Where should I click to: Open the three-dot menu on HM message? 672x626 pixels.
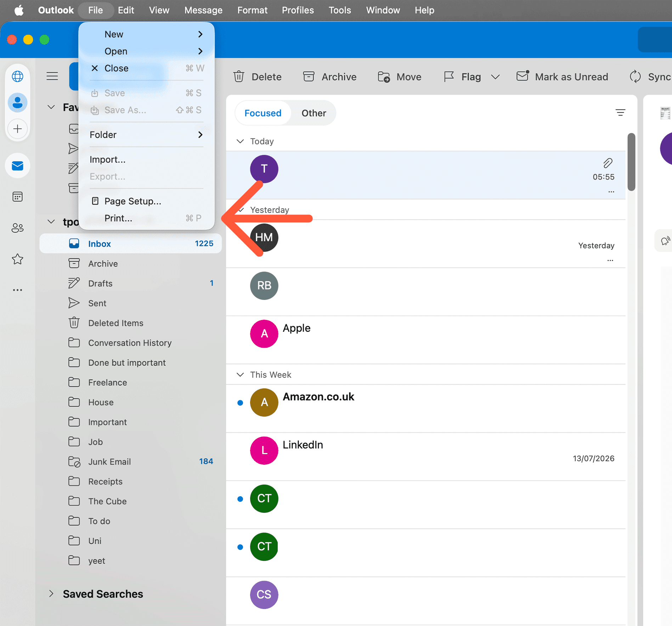(x=610, y=261)
